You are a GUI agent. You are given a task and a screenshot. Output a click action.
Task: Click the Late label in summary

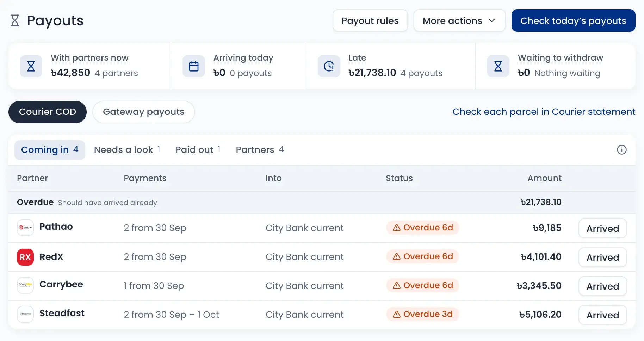click(x=357, y=57)
